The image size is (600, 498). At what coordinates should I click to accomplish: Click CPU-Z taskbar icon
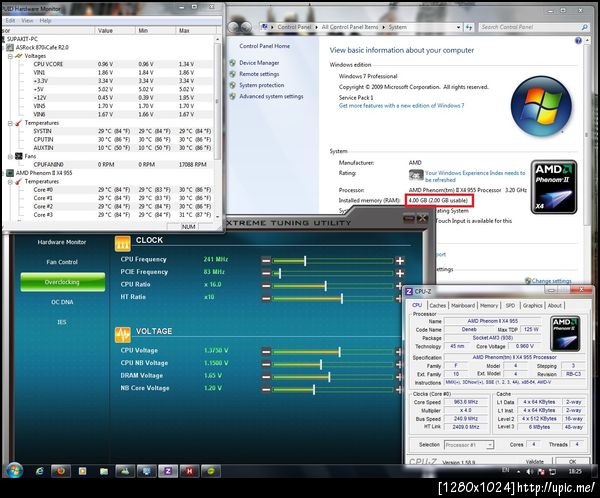pyautogui.click(x=168, y=471)
